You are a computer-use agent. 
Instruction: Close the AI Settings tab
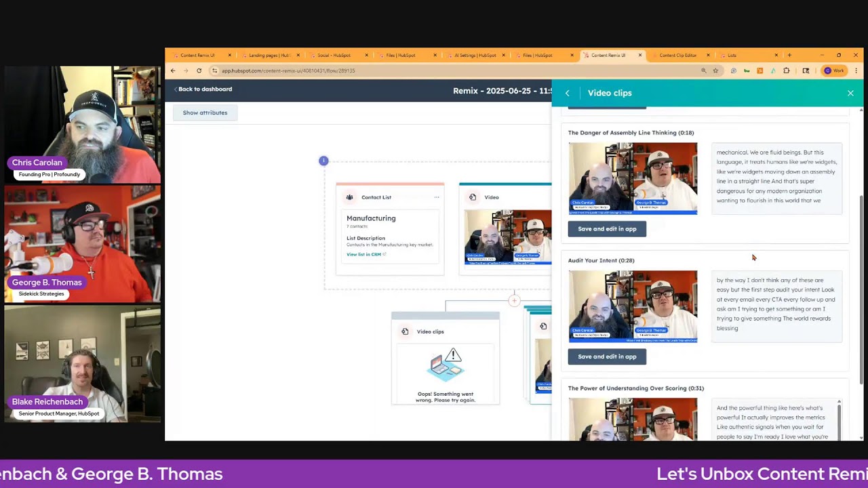click(503, 55)
